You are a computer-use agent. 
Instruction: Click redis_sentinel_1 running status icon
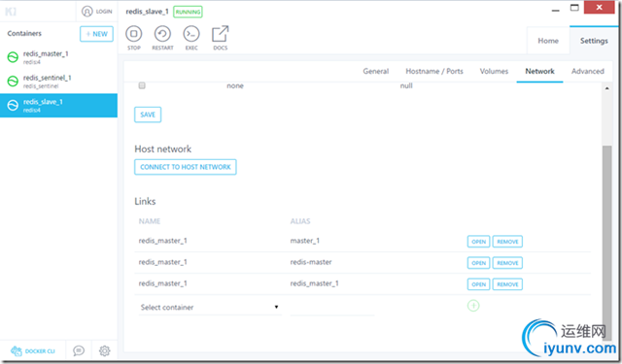(x=13, y=82)
